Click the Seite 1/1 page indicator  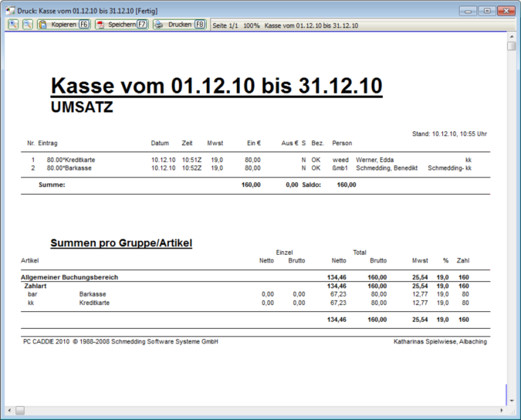point(226,25)
